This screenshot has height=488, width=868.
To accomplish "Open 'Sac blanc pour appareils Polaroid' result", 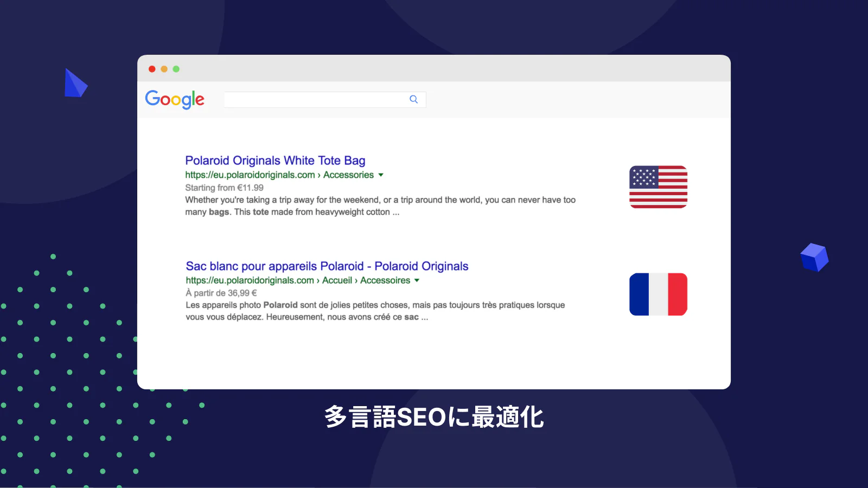I will 327,266.
